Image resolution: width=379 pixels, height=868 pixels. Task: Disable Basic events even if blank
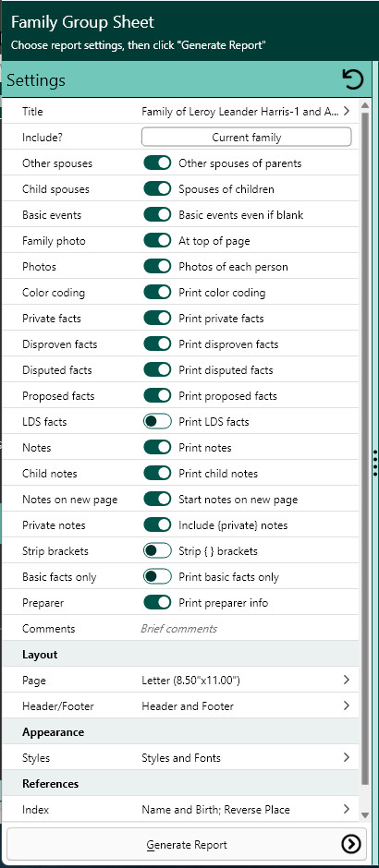(x=157, y=215)
